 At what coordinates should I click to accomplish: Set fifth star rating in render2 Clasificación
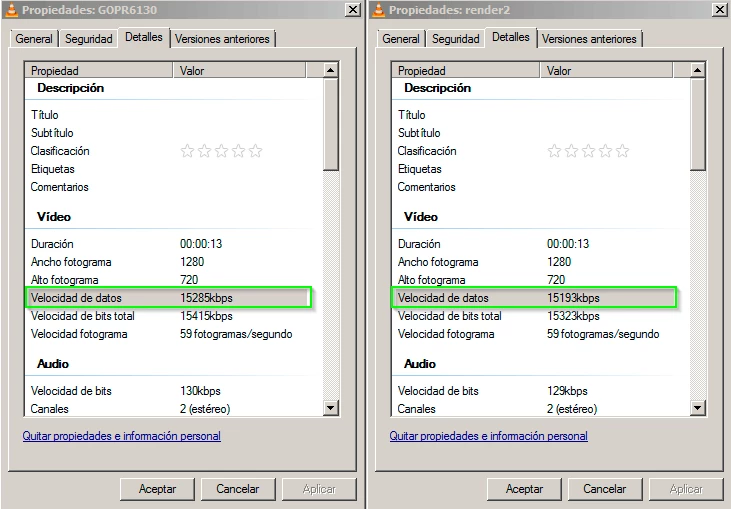pos(622,151)
